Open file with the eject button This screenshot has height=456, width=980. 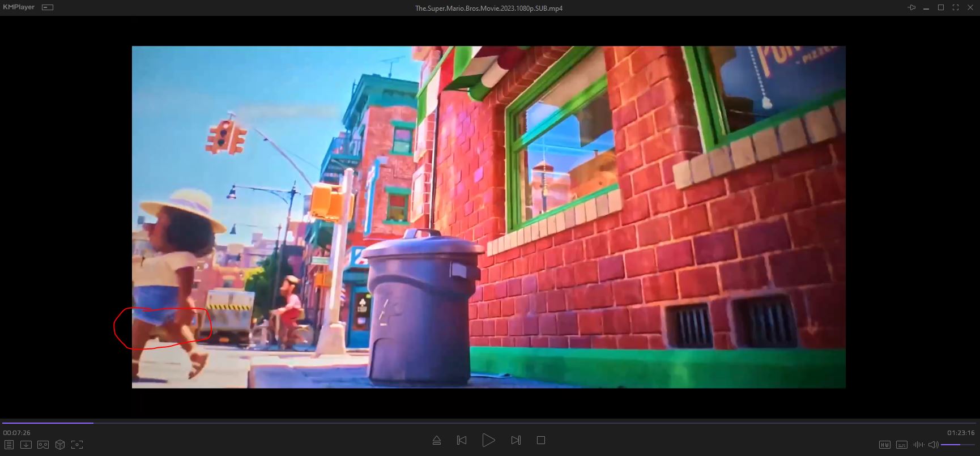pyautogui.click(x=437, y=440)
